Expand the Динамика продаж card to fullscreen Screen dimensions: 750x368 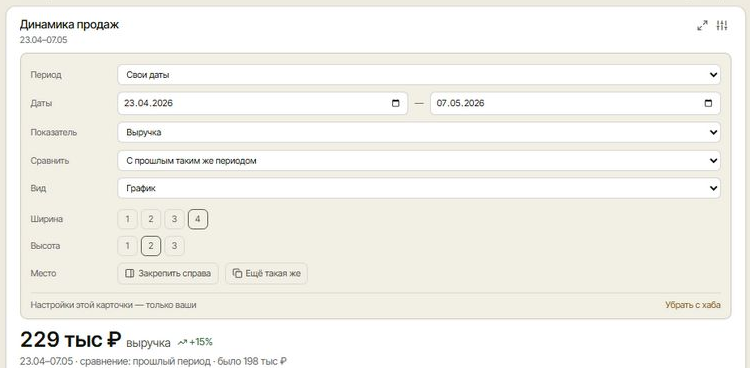click(702, 26)
